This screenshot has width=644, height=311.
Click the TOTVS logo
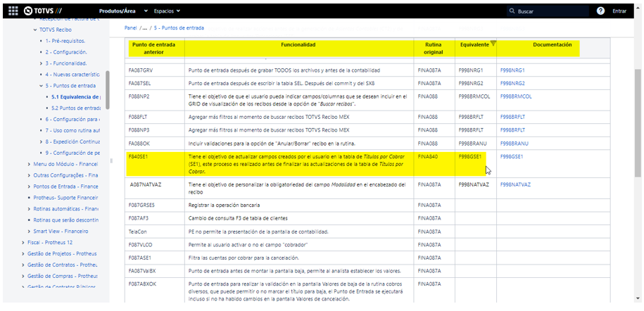[42, 11]
